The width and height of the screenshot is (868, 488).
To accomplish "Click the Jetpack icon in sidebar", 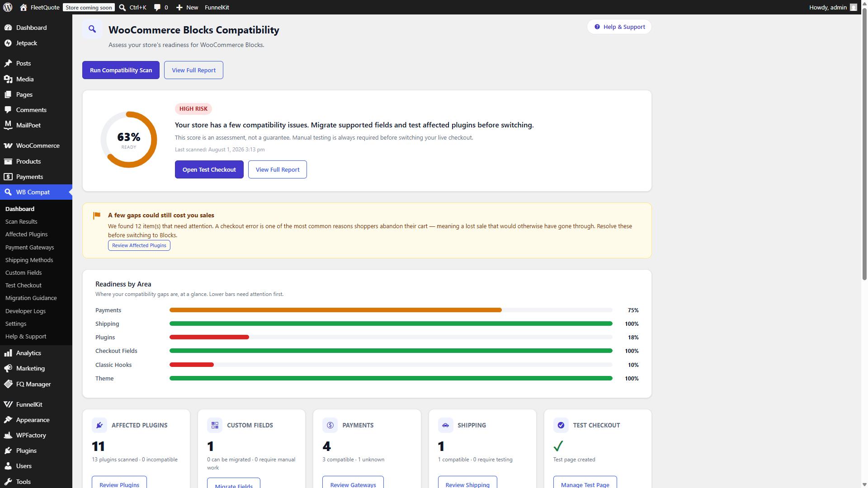I will [8, 43].
